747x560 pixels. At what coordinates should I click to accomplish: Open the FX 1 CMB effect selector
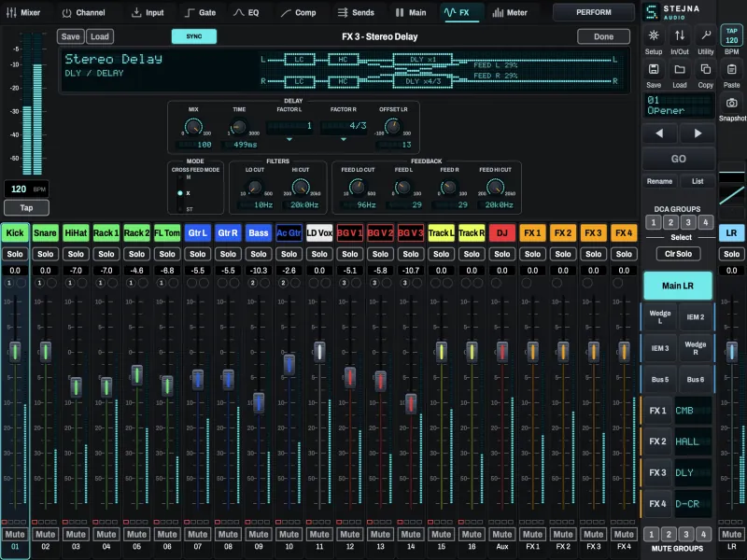click(x=693, y=411)
